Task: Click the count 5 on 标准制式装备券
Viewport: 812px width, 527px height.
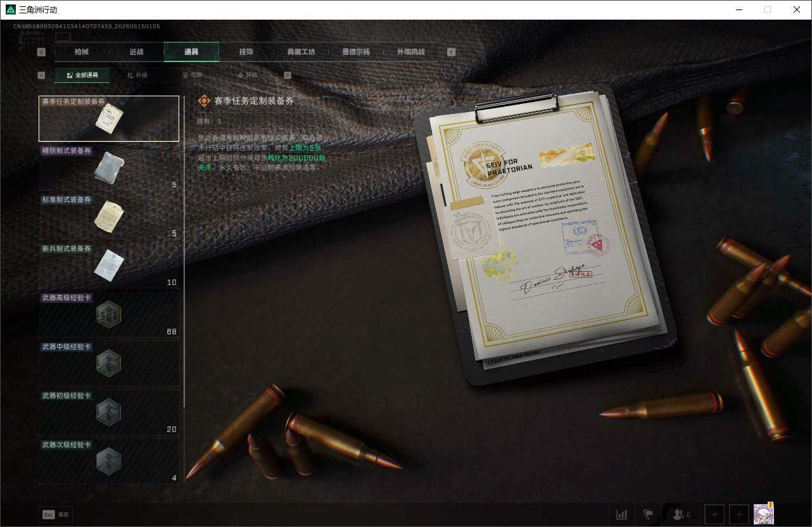Action: point(174,234)
